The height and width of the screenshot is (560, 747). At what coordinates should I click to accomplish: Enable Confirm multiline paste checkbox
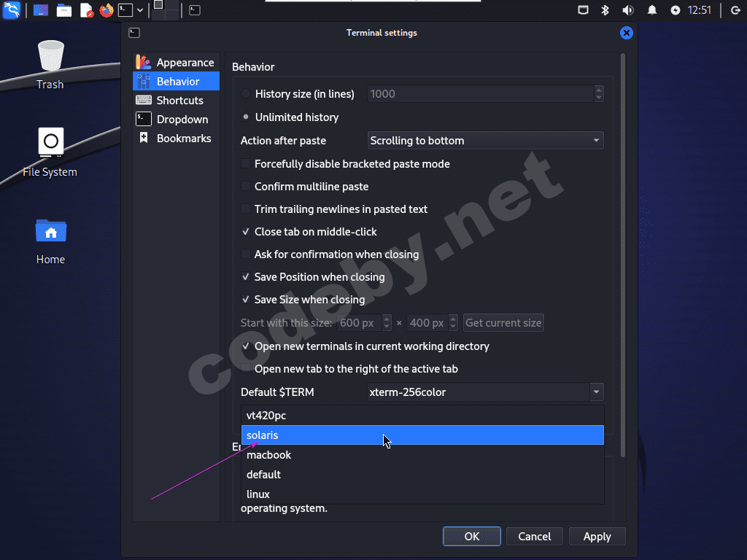coord(246,186)
